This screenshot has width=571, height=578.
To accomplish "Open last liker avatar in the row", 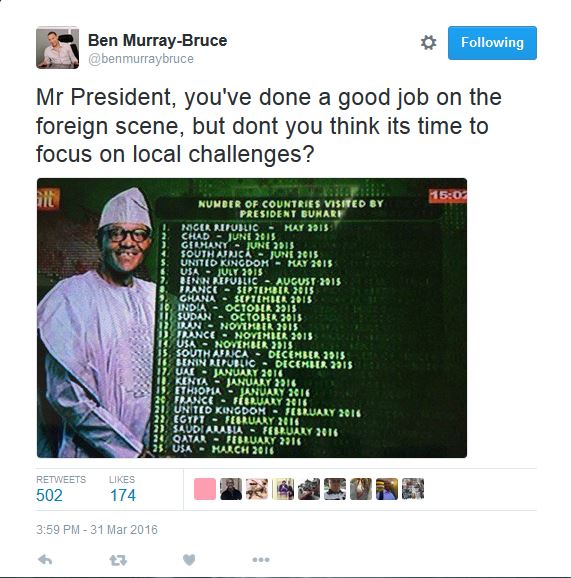I will point(413,489).
